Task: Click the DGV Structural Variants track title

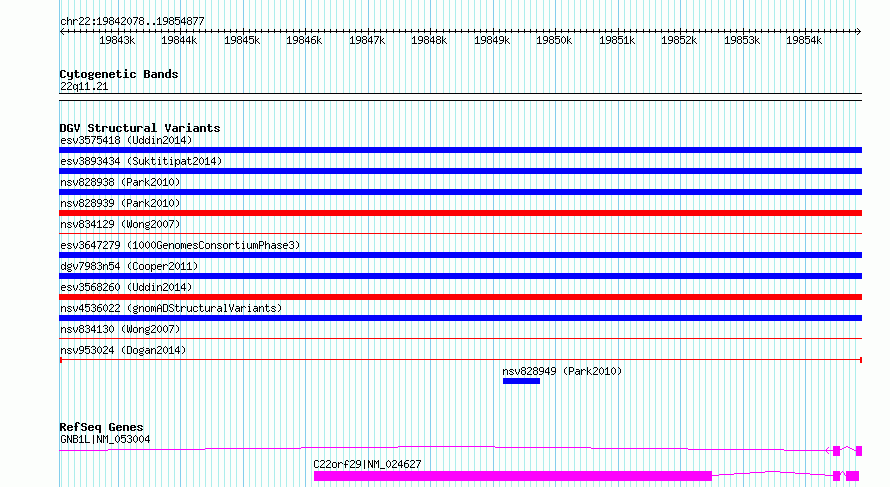Action: [x=140, y=128]
